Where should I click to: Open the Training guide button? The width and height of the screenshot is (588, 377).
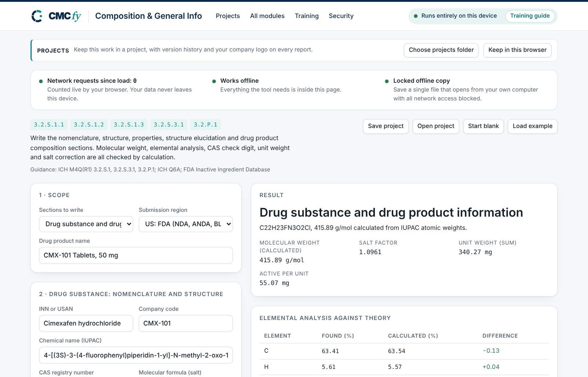pos(530,16)
